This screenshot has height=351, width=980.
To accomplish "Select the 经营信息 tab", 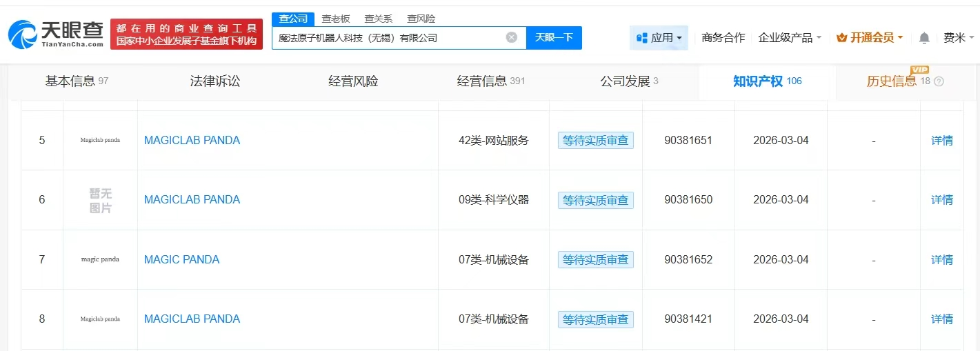I will click(491, 81).
